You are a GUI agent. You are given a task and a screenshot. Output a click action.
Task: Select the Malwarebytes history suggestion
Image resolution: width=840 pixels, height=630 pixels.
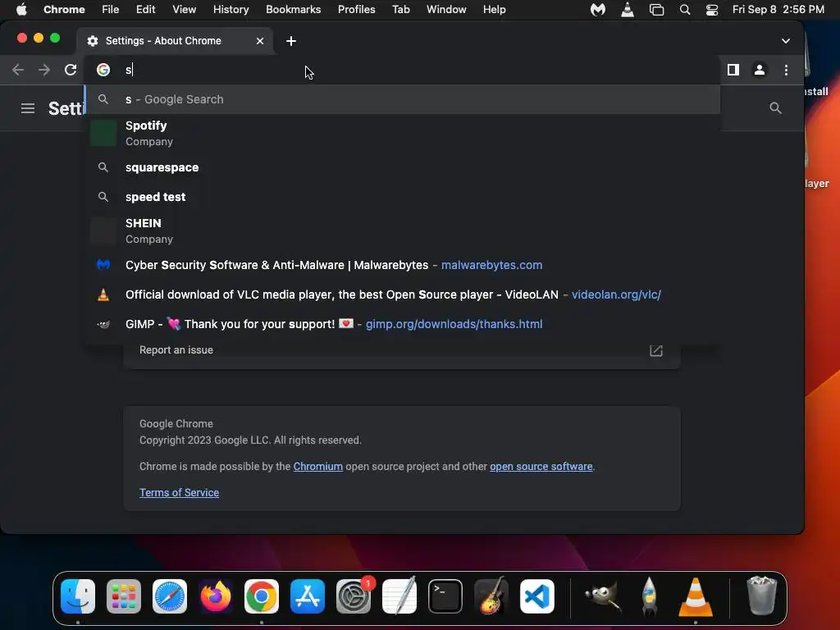(402, 265)
